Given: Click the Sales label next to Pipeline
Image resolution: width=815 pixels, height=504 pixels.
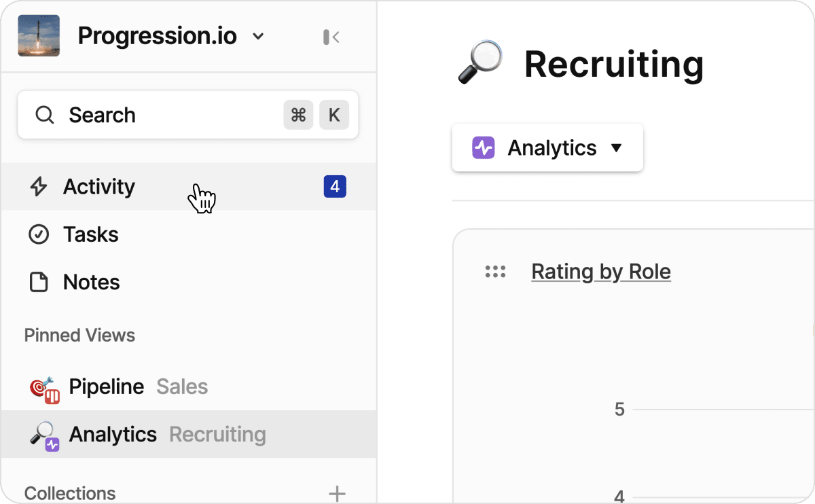Looking at the screenshot, I should click(182, 386).
